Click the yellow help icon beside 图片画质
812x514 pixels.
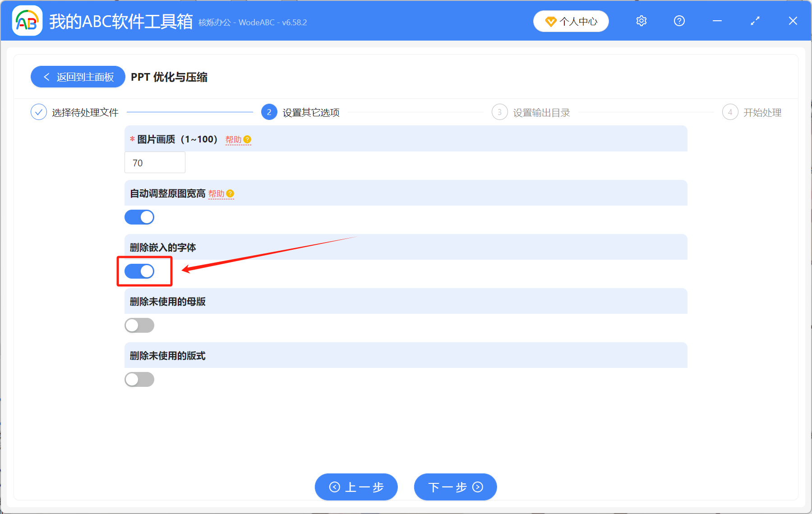click(x=247, y=140)
